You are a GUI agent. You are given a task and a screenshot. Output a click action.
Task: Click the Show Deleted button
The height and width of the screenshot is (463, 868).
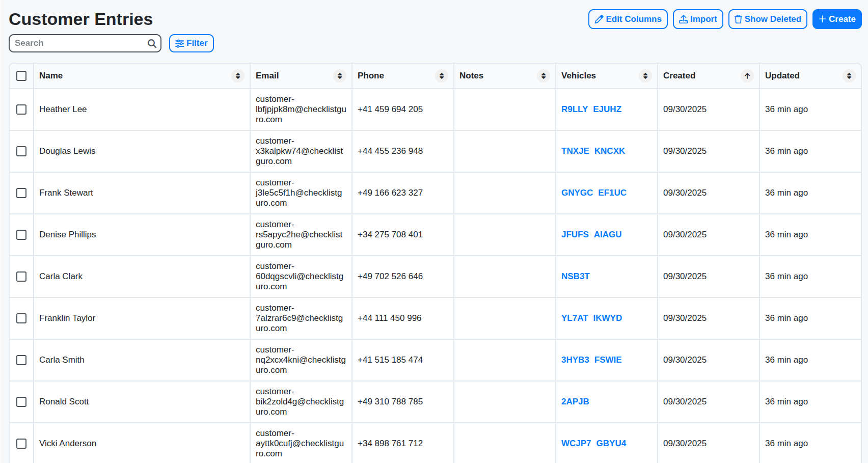768,19
